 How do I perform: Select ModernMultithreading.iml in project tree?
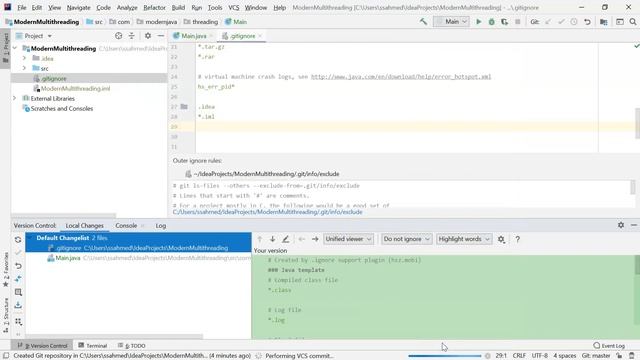pyautogui.click(x=76, y=88)
